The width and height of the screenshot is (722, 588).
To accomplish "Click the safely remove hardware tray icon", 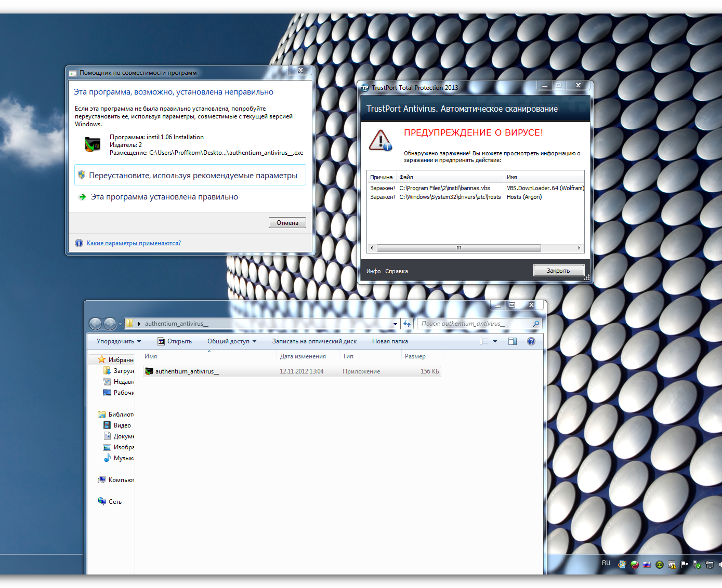I will click(697, 565).
